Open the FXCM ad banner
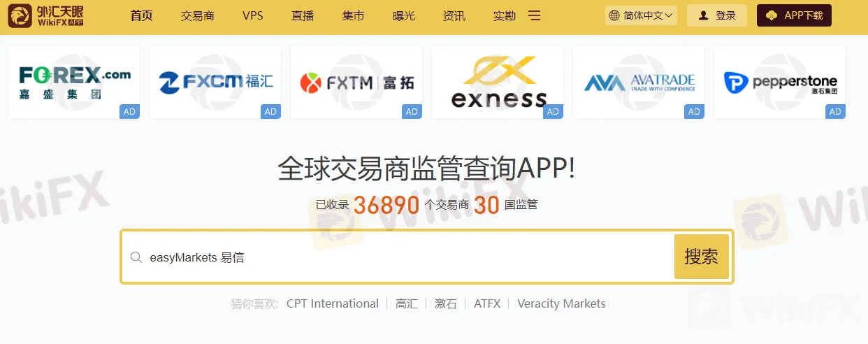Image resolution: width=868 pixels, height=344 pixels. coord(215,82)
